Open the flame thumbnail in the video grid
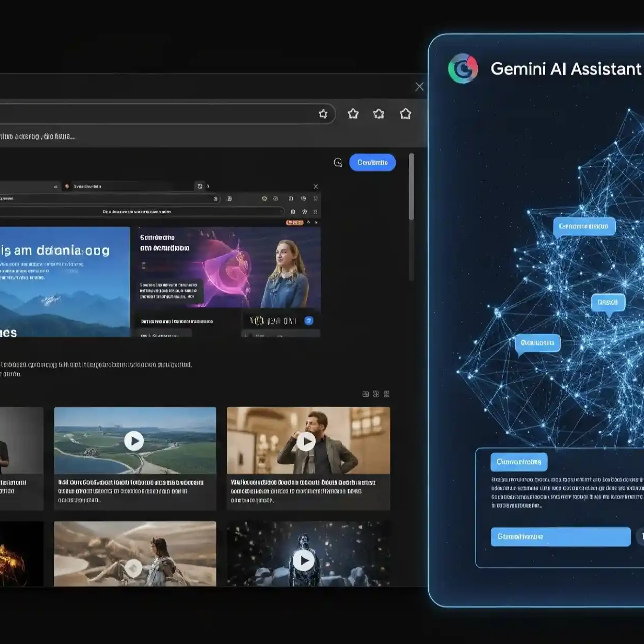 tap(22, 554)
